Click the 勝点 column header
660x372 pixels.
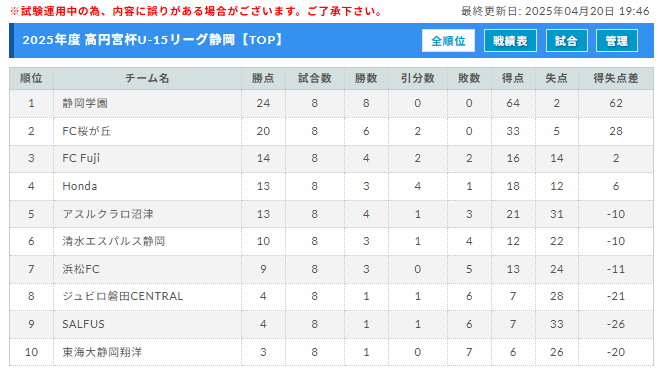[263, 78]
